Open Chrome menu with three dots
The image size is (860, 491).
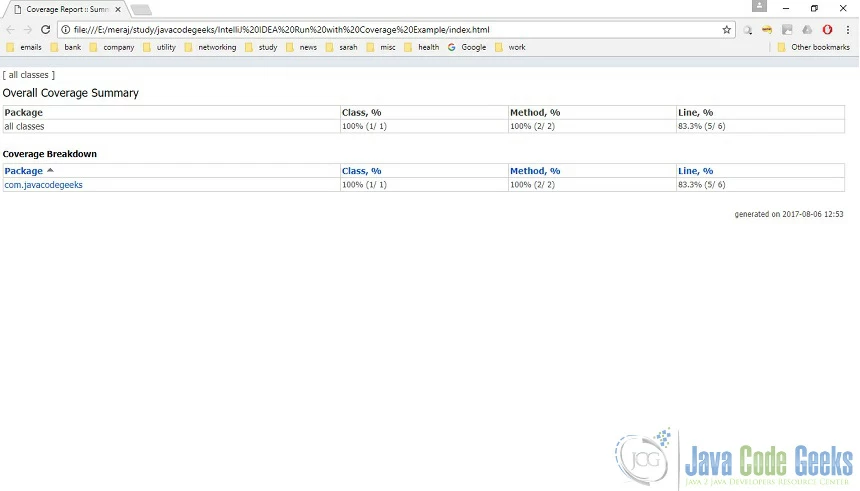click(848, 30)
